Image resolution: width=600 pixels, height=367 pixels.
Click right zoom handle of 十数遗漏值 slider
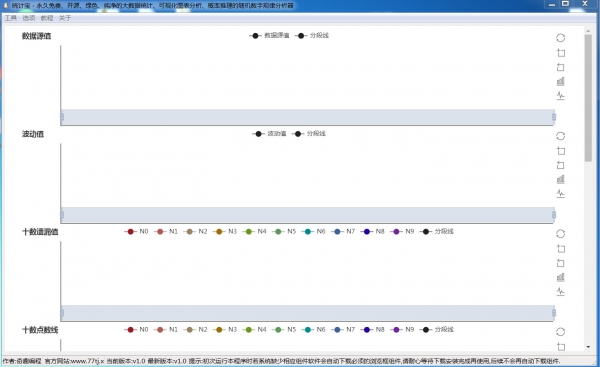554,313
